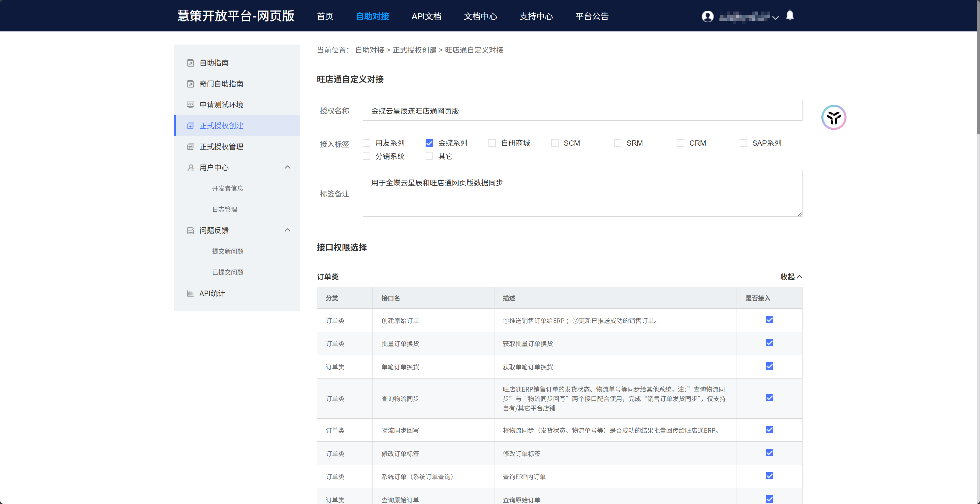Uncheck the 金蝶系列 tag checkbox
Screen dimensions: 980x504
pos(429,143)
